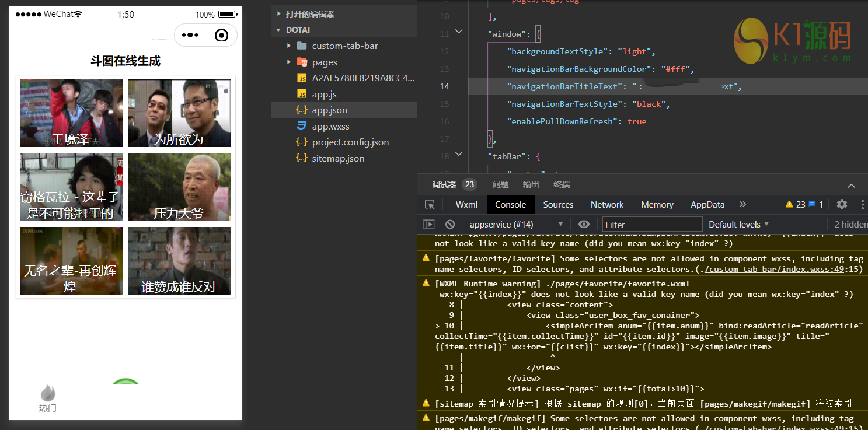Collapse the DOTAI project root folder
868x430 pixels.
278,30
